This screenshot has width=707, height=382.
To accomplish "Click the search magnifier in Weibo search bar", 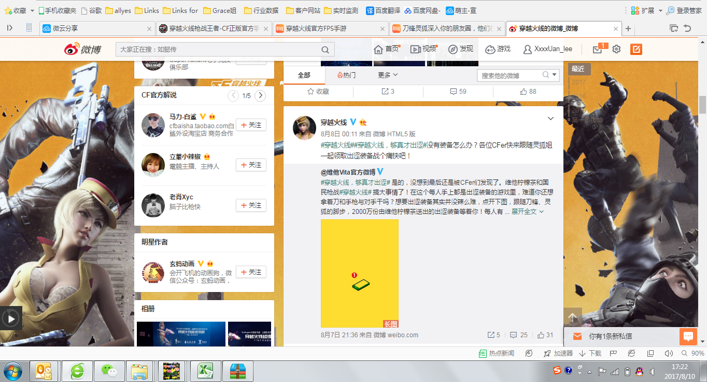I will [325, 50].
